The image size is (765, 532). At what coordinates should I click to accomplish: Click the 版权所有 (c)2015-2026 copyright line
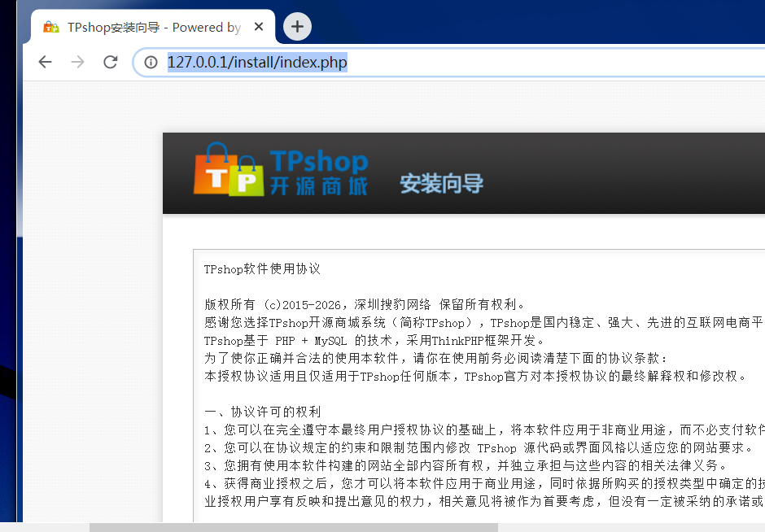pos(365,305)
